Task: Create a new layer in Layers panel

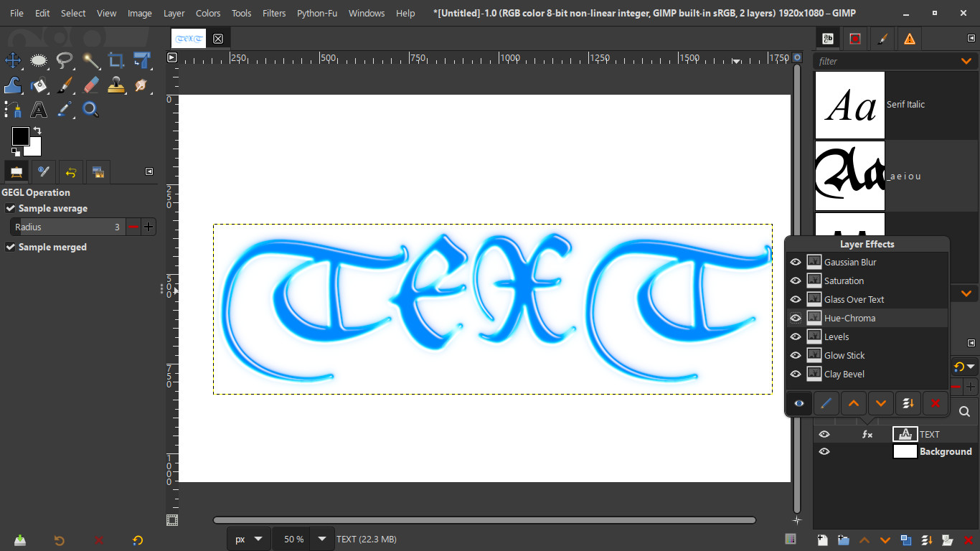Action: point(823,540)
